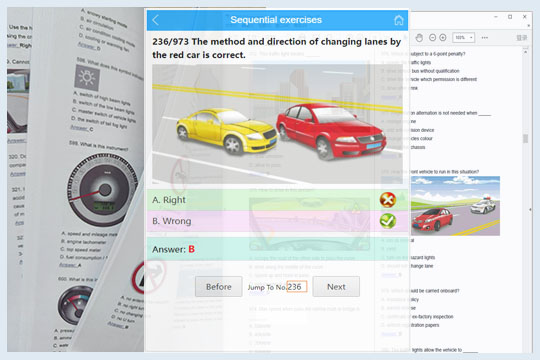Click the Jump To No. input field
The width and height of the screenshot is (540, 360).
297,287
